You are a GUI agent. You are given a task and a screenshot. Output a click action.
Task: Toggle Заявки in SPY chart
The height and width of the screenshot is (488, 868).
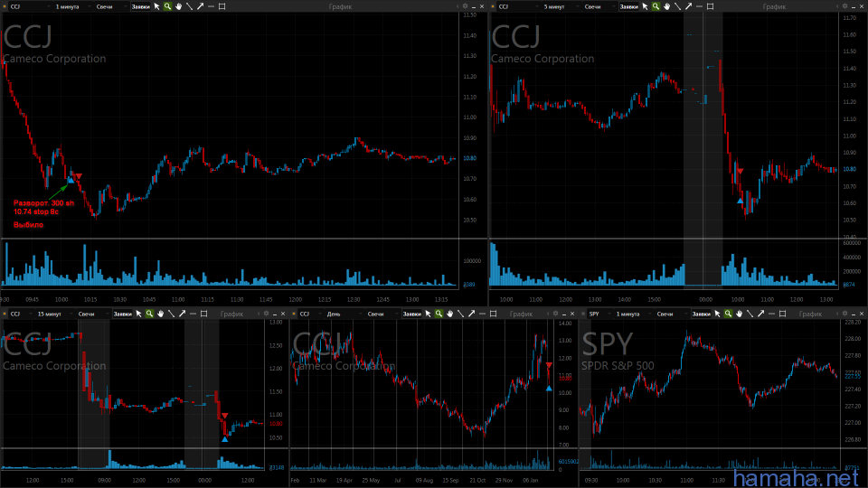[x=702, y=314]
